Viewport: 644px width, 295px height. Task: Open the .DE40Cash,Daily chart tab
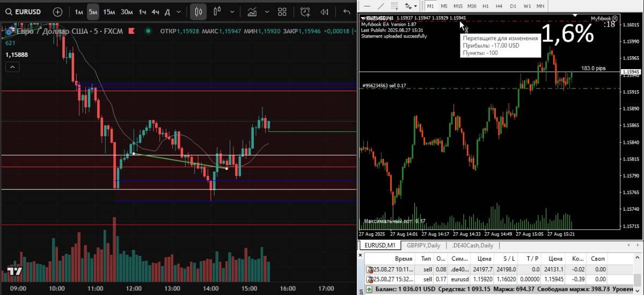tap(472, 245)
